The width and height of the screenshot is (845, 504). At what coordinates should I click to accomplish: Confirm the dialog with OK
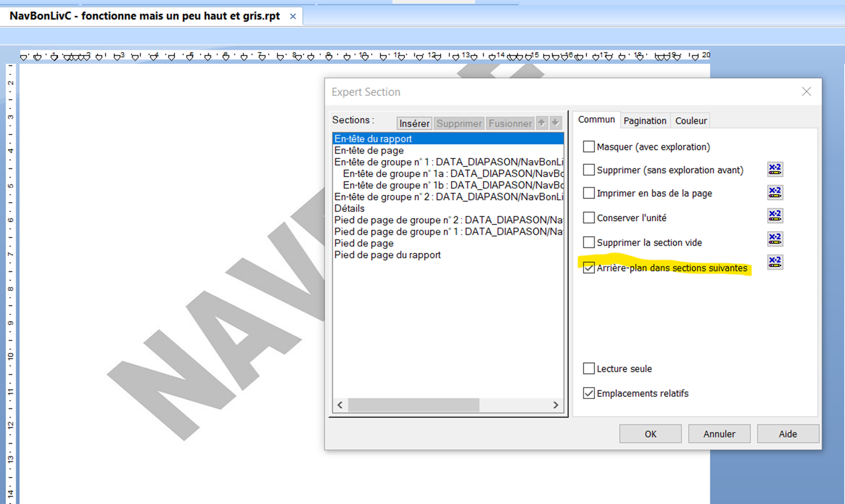[650, 434]
